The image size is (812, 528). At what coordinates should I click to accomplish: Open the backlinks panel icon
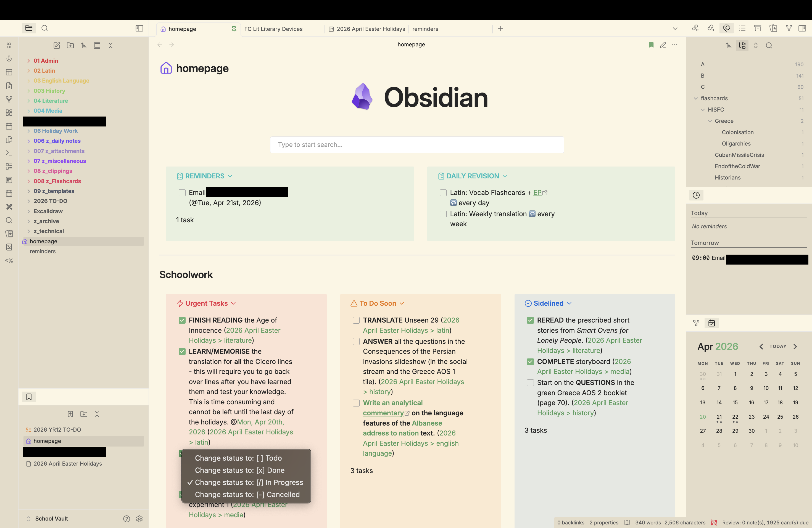click(695, 28)
